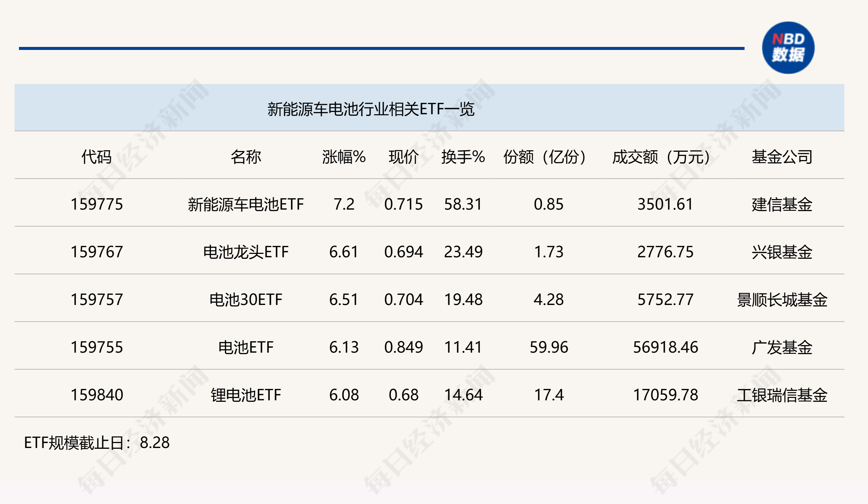Click the 锂电池ETF name cell

click(x=246, y=395)
